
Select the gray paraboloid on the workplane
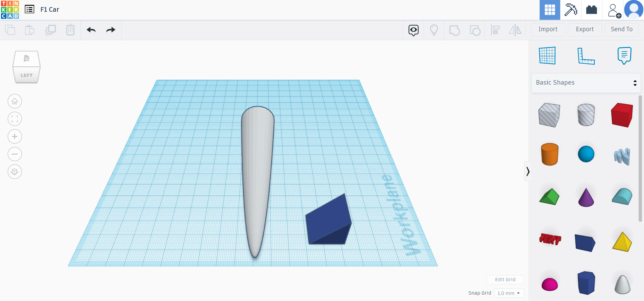(x=257, y=182)
